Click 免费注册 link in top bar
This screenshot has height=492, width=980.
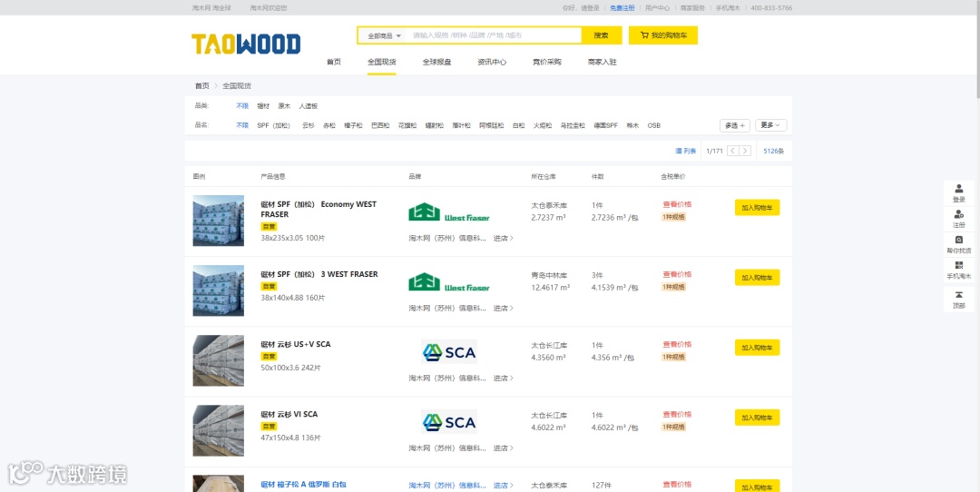click(x=622, y=8)
